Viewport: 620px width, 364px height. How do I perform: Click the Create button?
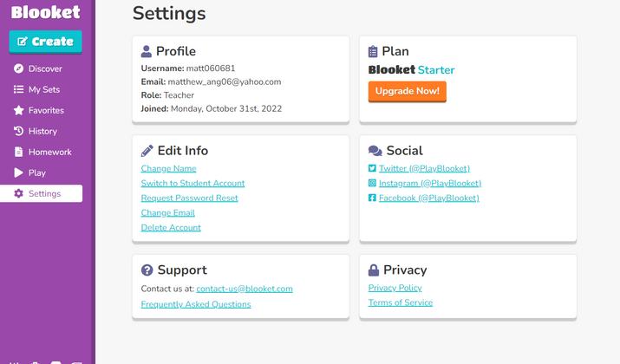click(x=45, y=42)
